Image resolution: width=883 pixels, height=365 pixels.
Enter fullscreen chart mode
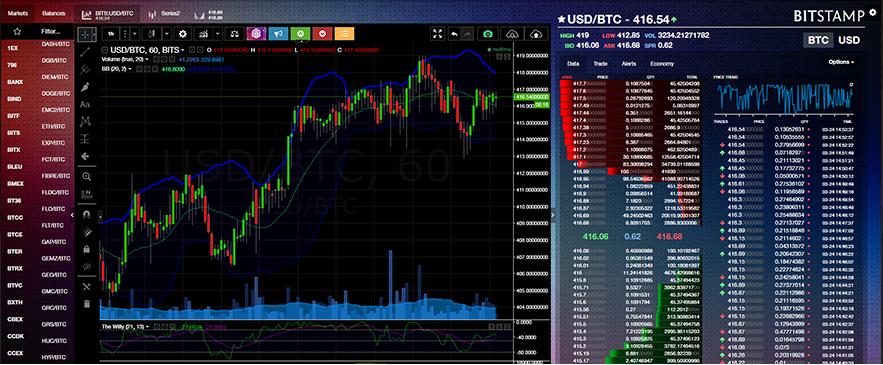[x=438, y=34]
